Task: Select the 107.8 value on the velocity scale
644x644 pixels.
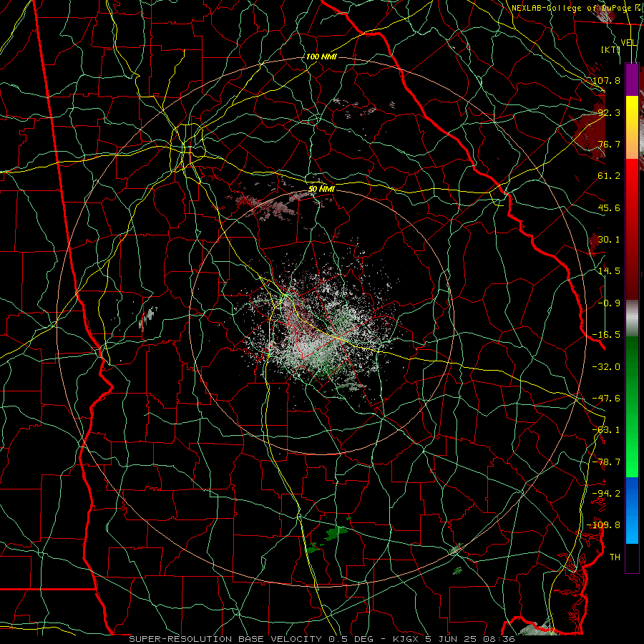Action: coord(606,80)
